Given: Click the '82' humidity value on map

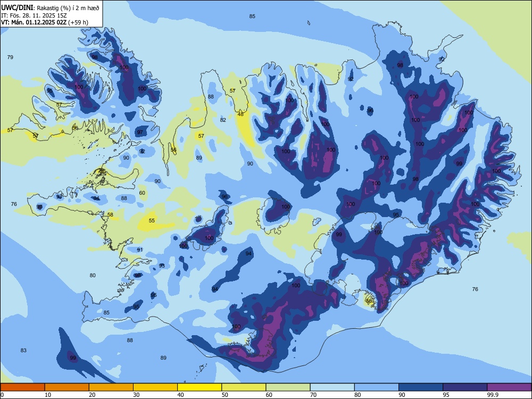Looking at the screenshot, I should 223,120.
